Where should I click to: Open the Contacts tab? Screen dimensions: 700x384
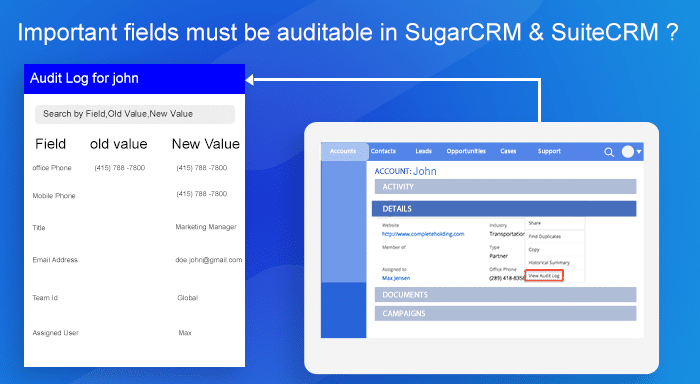coord(383,151)
